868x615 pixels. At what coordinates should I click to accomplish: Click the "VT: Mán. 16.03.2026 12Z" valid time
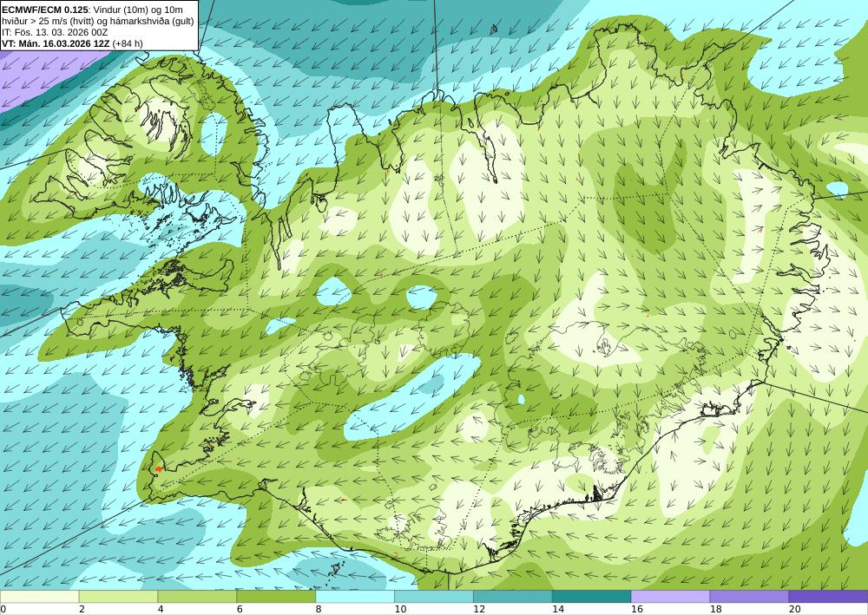coord(56,43)
